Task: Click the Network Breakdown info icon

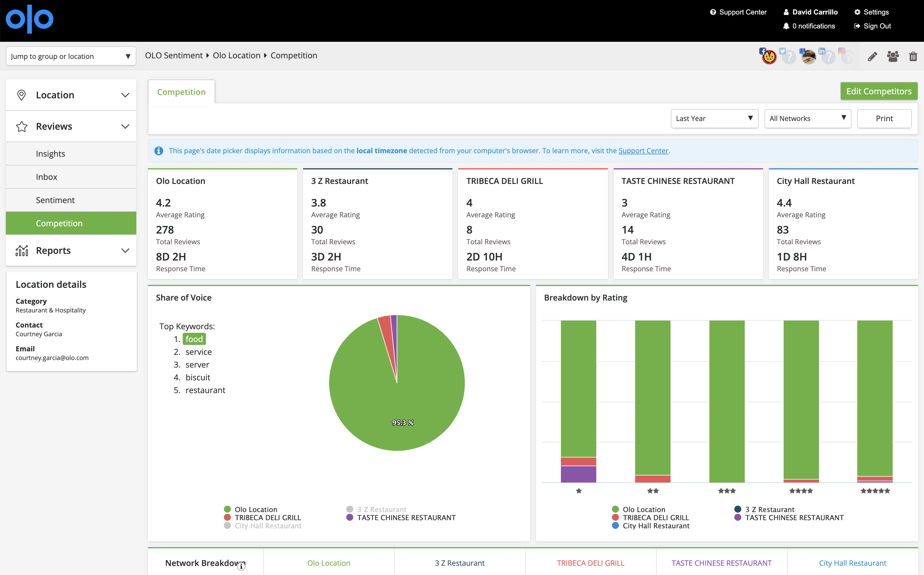Action: [241, 567]
